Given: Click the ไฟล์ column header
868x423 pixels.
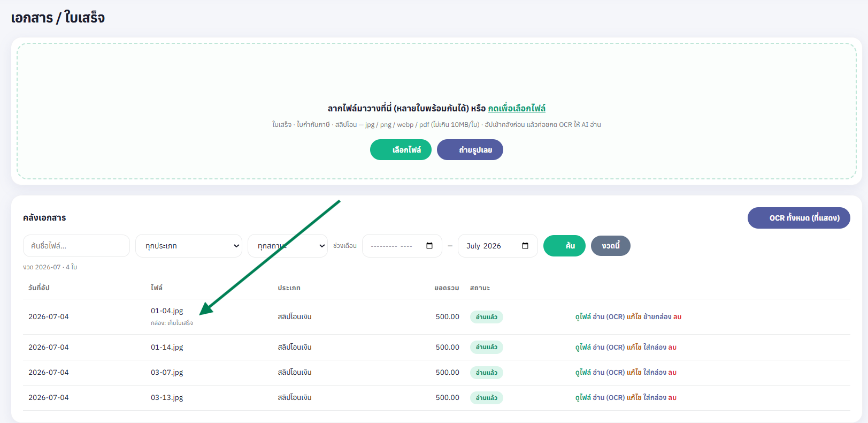Looking at the screenshot, I should [157, 288].
